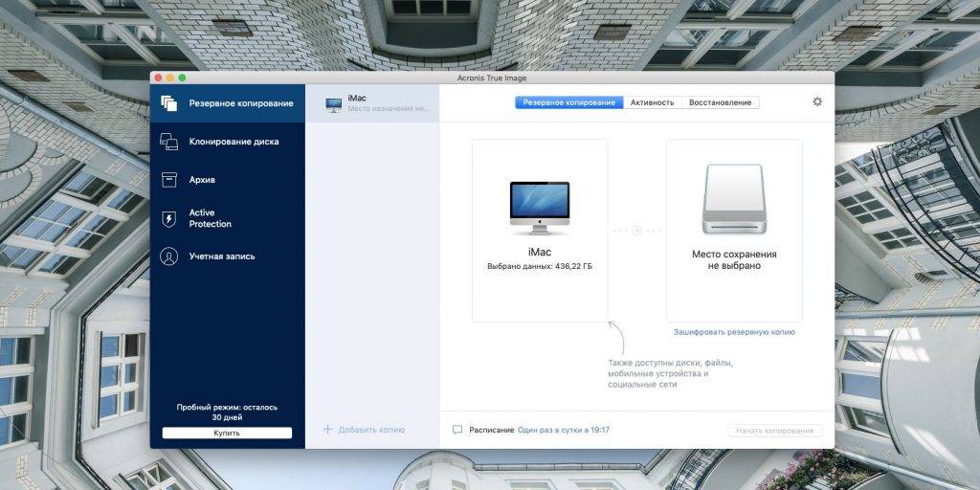The image size is (980, 490).
Task: Click the Active Protection shield icon
Action: coord(168,218)
